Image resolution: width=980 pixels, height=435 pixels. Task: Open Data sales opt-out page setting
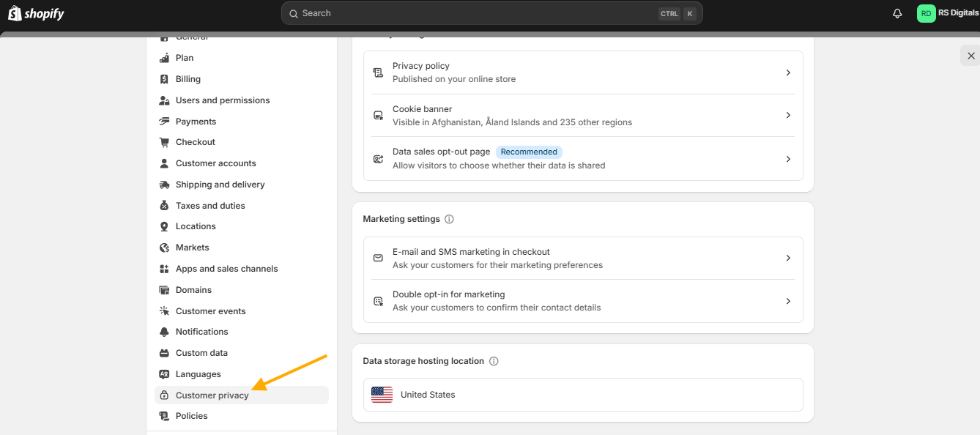click(x=583, y=158)
